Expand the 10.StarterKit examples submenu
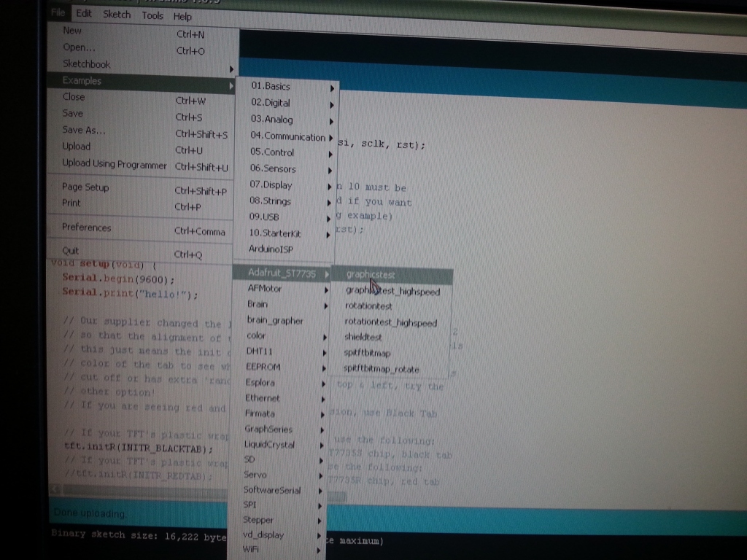This screenshot has height=560, width=747. (x=284, y=234)
